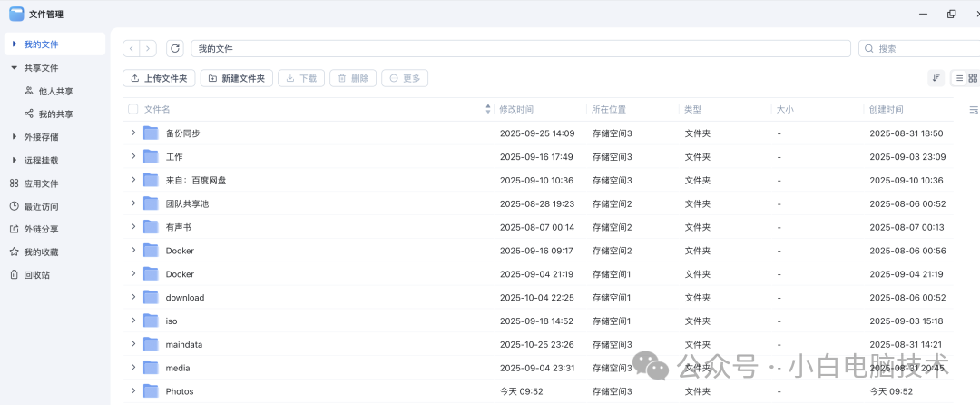Open 他人共享 in the sidebar

point(55,91)
